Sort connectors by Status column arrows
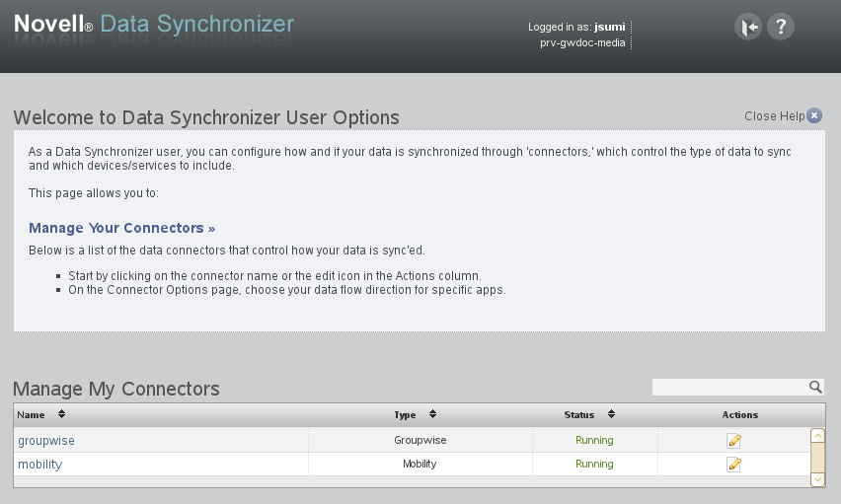Screen dimensions: 841x504 click(x=611, y=414)
